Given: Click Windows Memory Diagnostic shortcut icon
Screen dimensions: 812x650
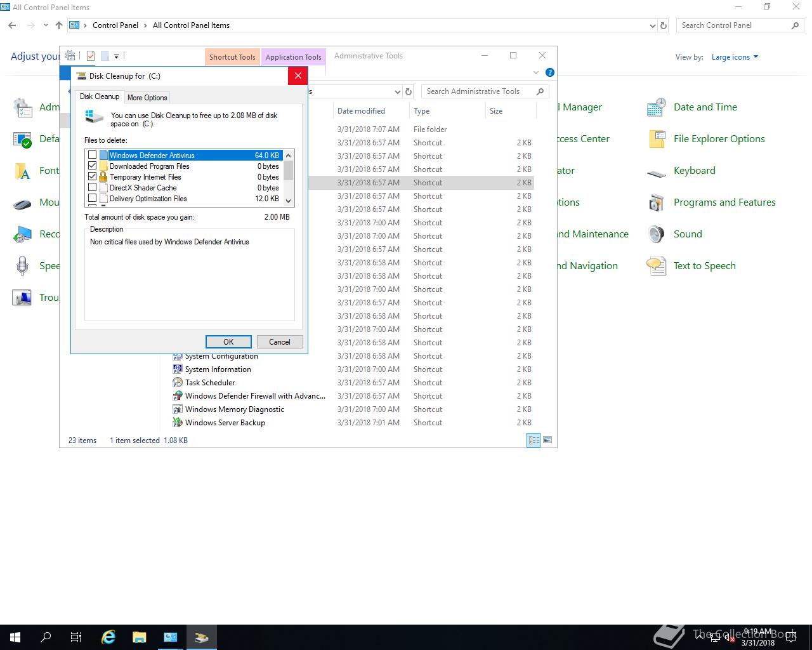Looking at the screenshot, I should 178,409.
